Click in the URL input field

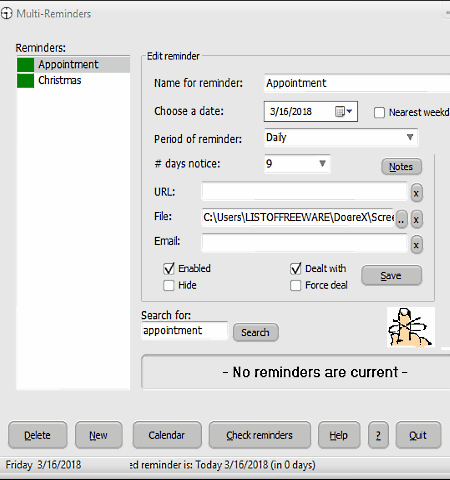pos(304,192)
